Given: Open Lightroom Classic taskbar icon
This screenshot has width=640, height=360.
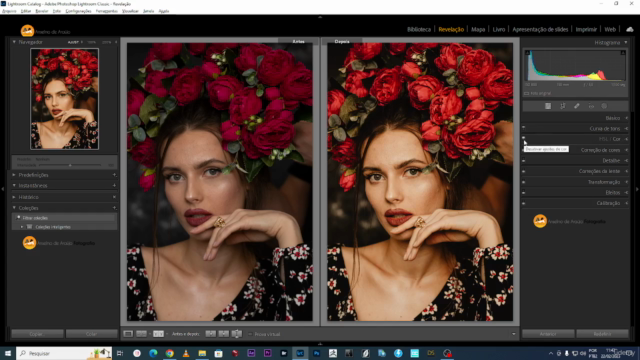Looking at the screenshot, I should 300,353.
